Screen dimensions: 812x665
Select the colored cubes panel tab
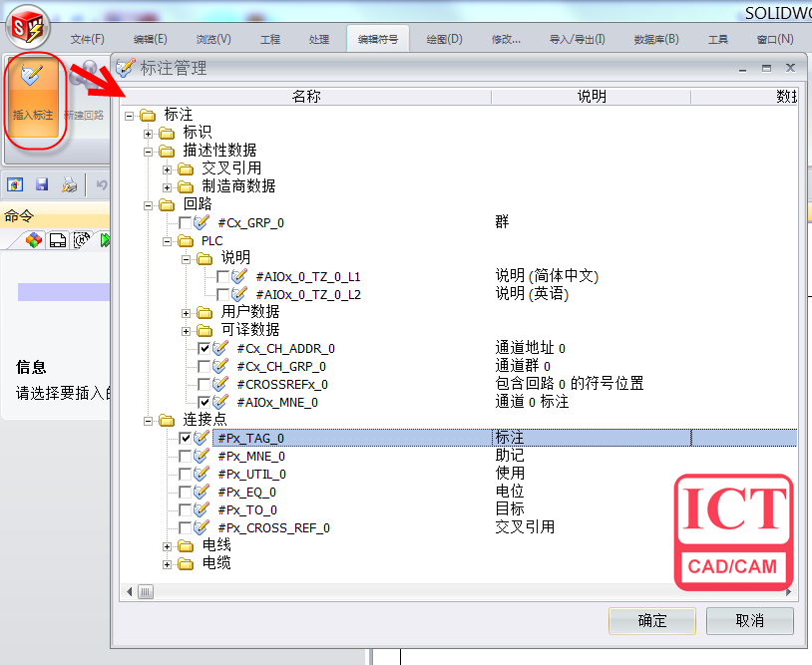click(34, 240)
